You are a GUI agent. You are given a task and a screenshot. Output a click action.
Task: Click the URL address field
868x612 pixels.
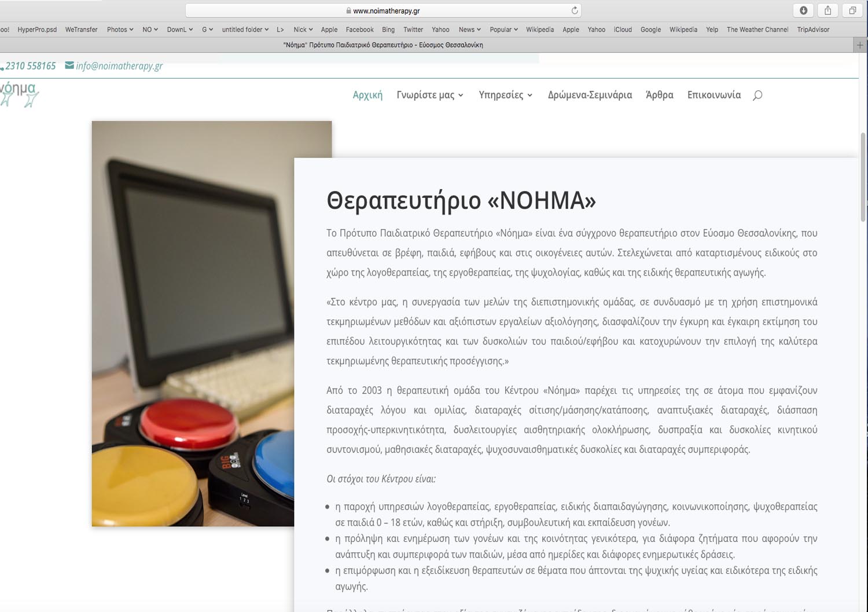[382, 10]
